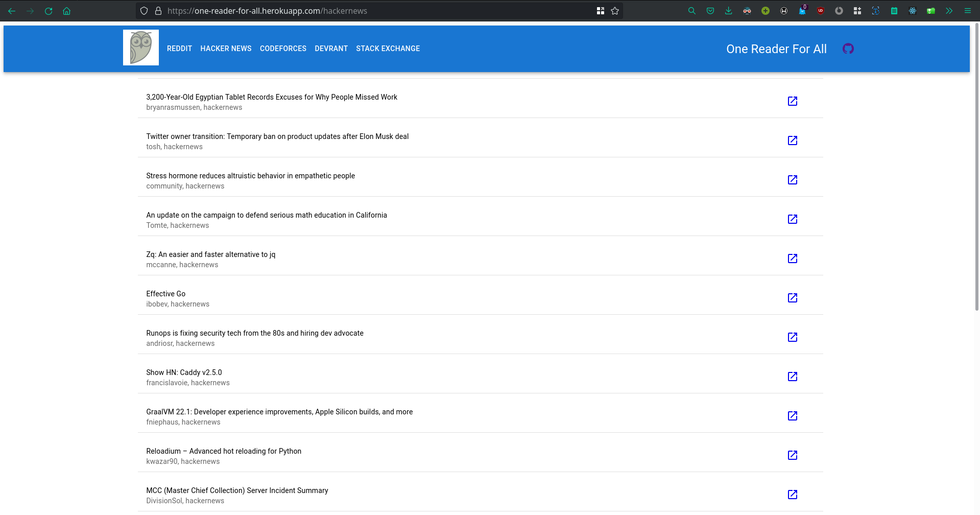The height and width of the screenshot is (515, 980).
Task: Click the '3,200-Year-Old Egyptian Tablet' headline
Action: (272, 97)
